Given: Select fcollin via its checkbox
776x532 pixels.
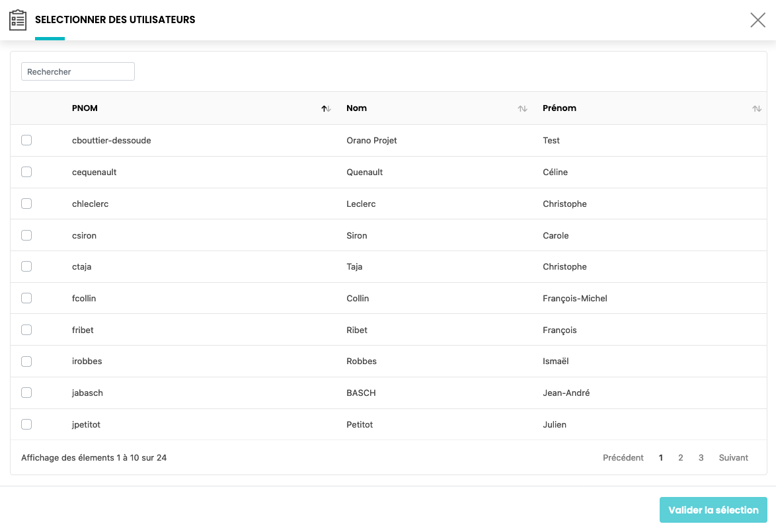Looking at the screenshot, I should [26, 298].
